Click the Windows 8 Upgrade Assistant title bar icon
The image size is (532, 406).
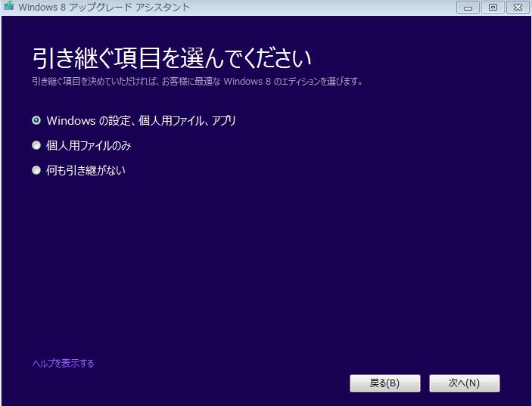(8, 6)
